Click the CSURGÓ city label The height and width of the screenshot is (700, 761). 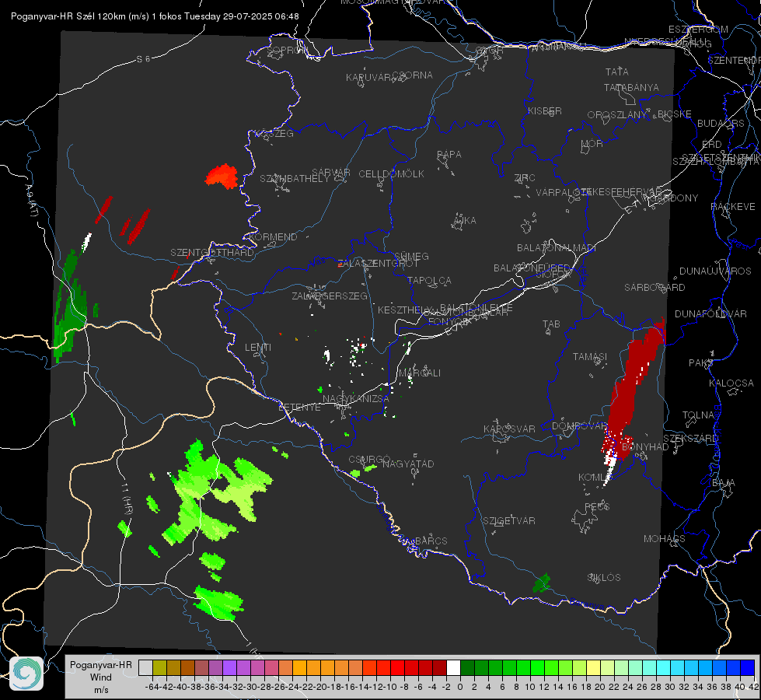pos(369,460)
